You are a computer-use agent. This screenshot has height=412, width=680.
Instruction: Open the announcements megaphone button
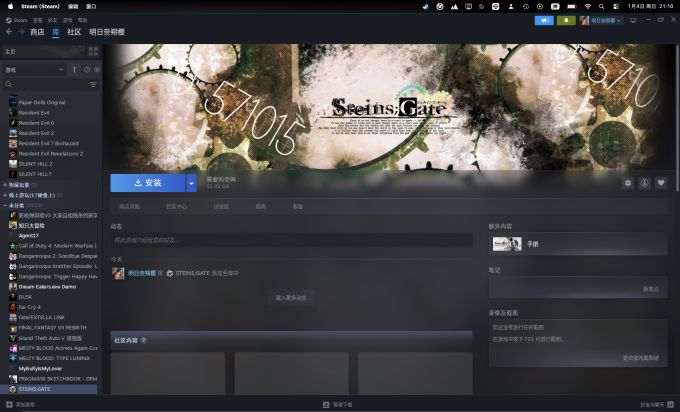[x=544, y=20]
